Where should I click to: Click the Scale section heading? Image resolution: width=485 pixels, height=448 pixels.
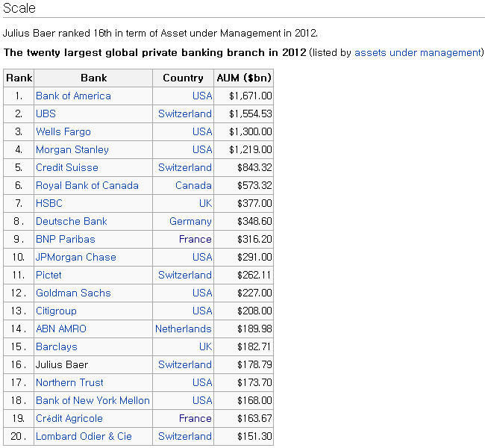click(x=19, y=7)
